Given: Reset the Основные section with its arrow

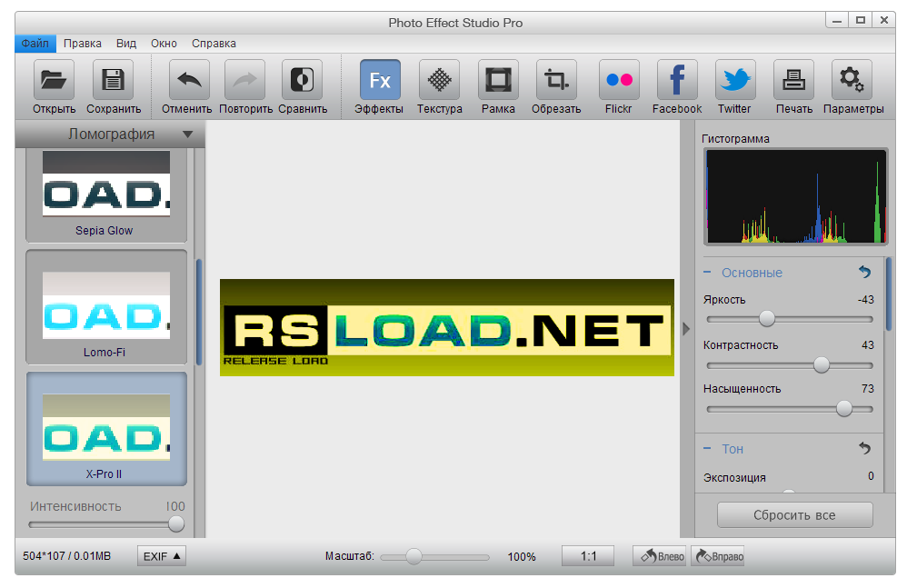Looking at the screenshot, I should pos(865,272).
